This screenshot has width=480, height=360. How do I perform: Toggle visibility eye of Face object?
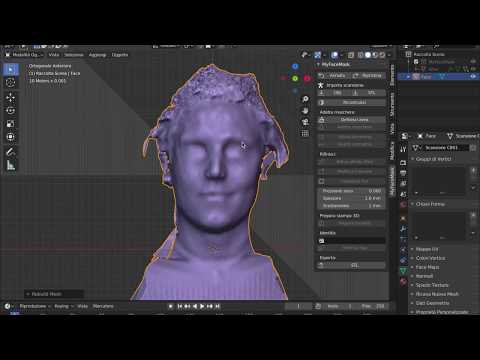click(473, 77)
